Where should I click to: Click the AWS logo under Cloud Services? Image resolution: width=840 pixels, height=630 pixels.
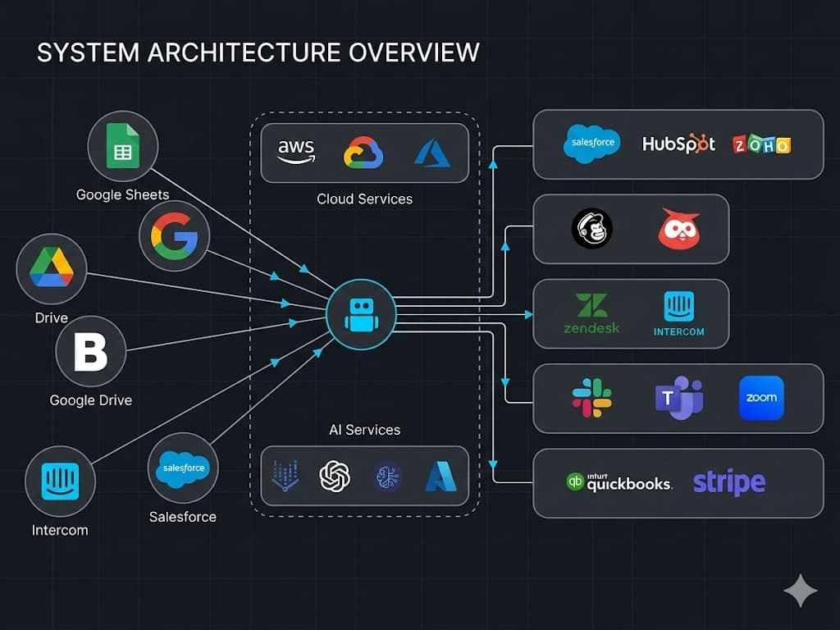tap(295, 152)
